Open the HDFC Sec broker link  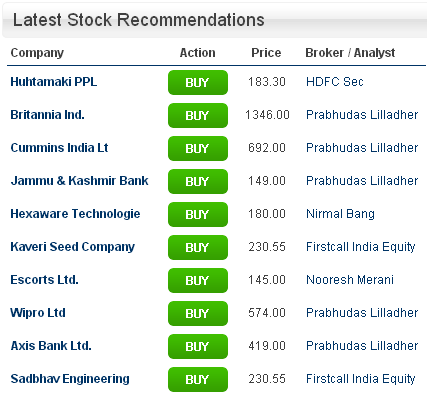(335, 82)
